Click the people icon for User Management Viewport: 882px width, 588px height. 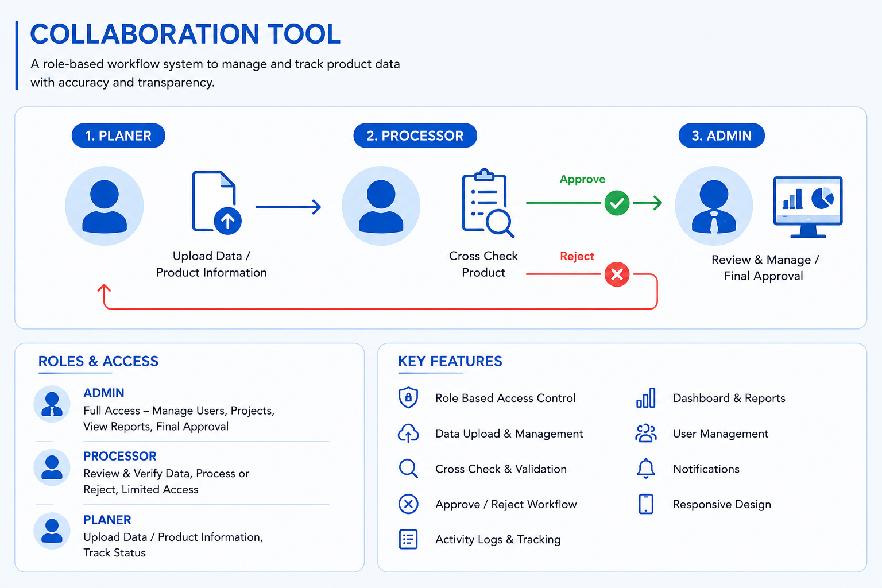[646, 433]
